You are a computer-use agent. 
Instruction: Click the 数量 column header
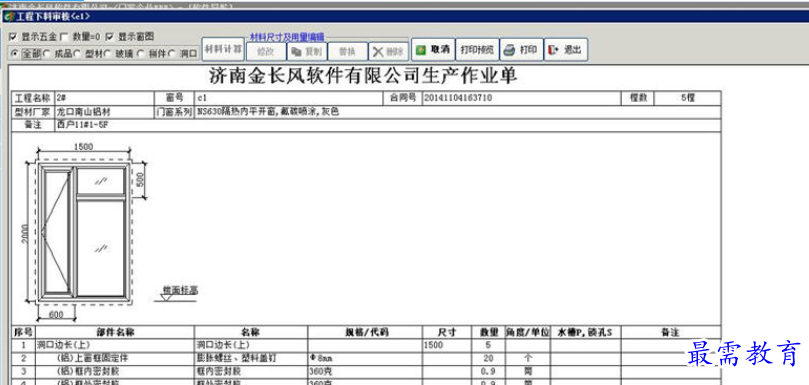click(x=488, y=332)
